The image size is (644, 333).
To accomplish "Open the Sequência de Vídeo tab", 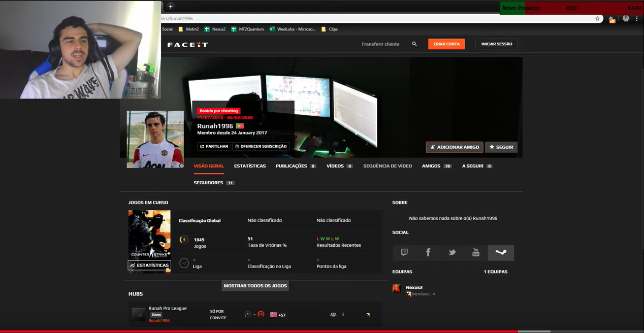I will (x=388, y=166).
